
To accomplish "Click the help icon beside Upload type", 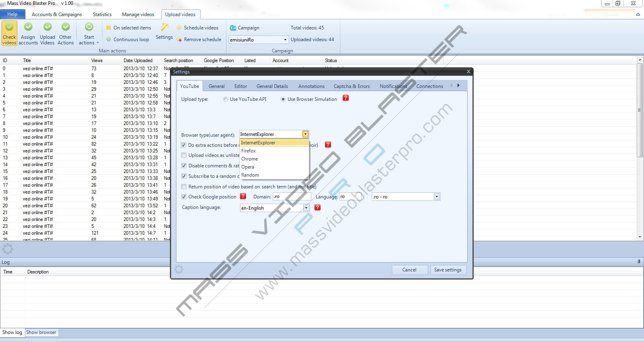I will click(x=346, y=98).
